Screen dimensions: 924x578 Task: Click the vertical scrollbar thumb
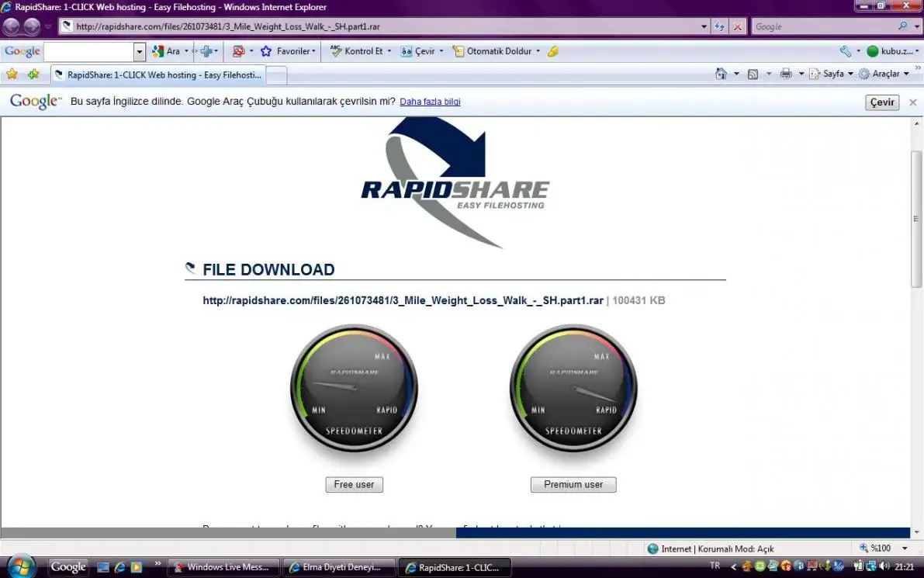point(916,219)
